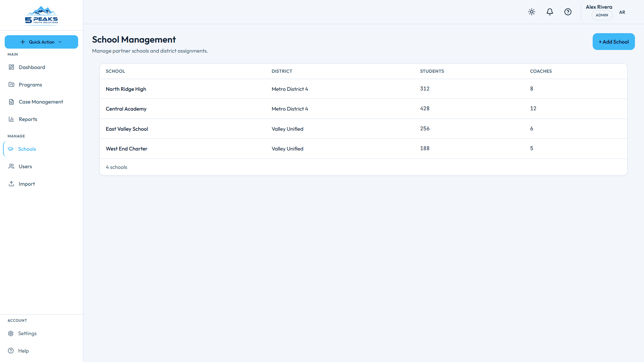Click the plus icon in Quick Action

[x=23, y=42]
